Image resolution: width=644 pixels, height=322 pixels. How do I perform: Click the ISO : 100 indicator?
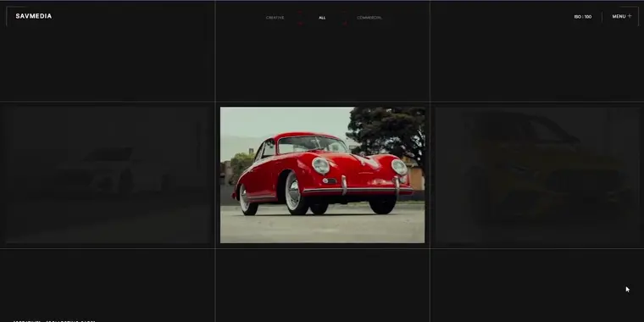tap(583, 17)
